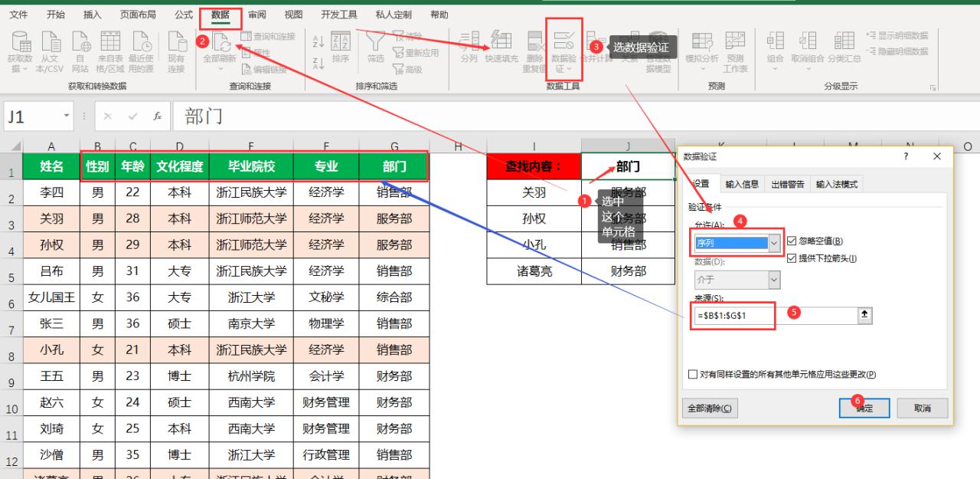Click the Source field containing =$B$1:$G$1
Image resolution: width=980 pixels, height=479 pixels.
[x=775, y=315]
